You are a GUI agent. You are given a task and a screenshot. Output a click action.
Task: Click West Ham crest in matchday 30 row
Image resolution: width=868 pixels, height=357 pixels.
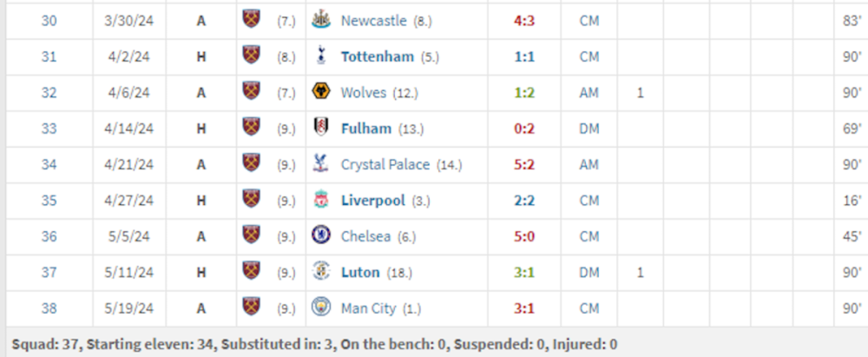click(x=251, y=21)
